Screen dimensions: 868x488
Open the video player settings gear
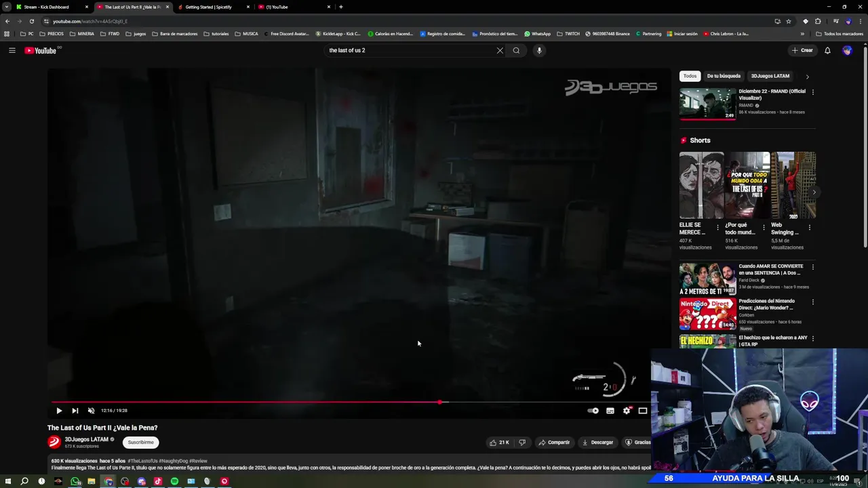pos(627,411)
